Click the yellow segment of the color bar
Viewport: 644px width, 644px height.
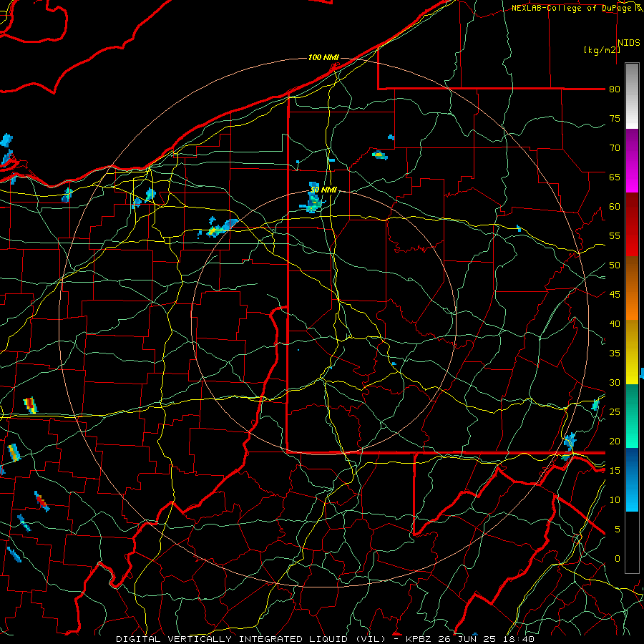tap(632, 352)
